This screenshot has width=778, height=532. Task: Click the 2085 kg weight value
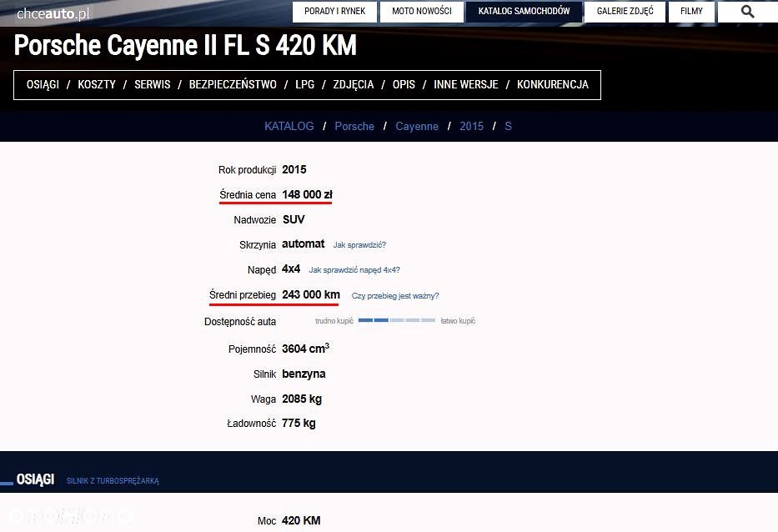point(302,399)
